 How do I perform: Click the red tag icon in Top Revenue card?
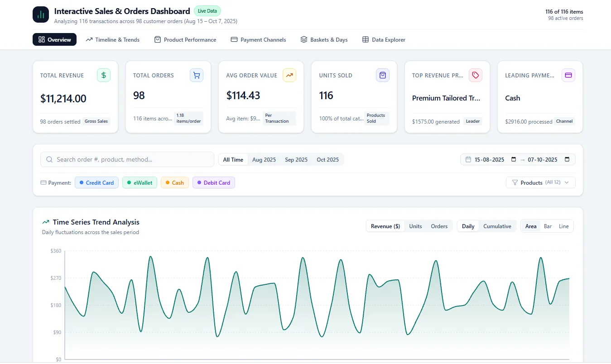(x=476, y=75)
